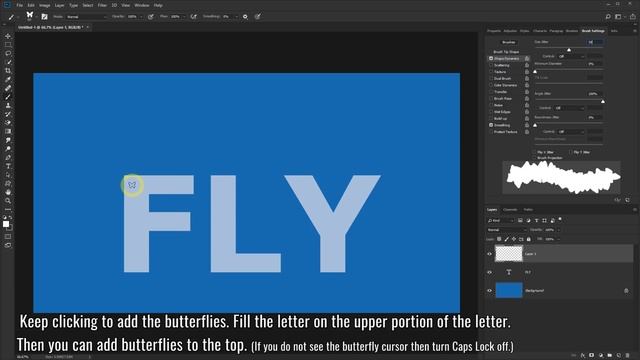
Task: Open the File menu
Action: click(20, 5)
